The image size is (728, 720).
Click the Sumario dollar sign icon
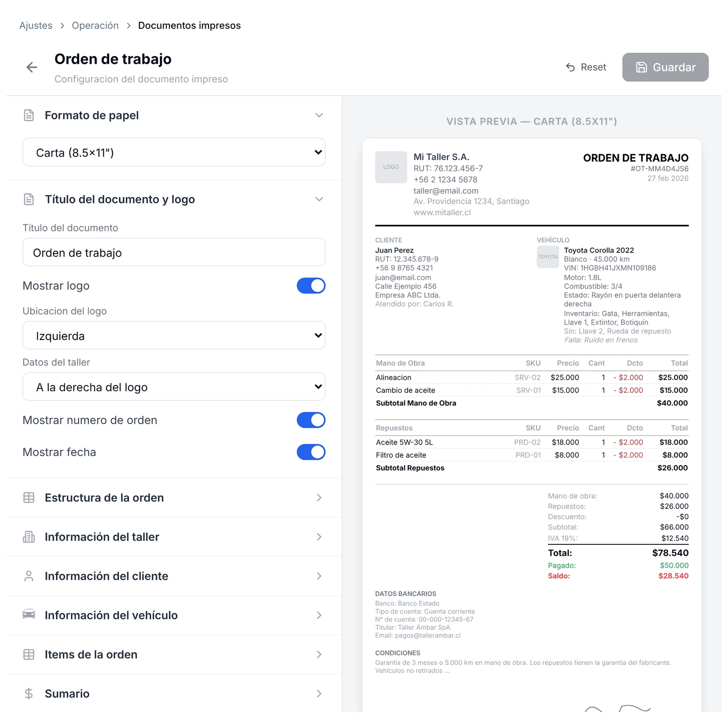coord(29,693)
